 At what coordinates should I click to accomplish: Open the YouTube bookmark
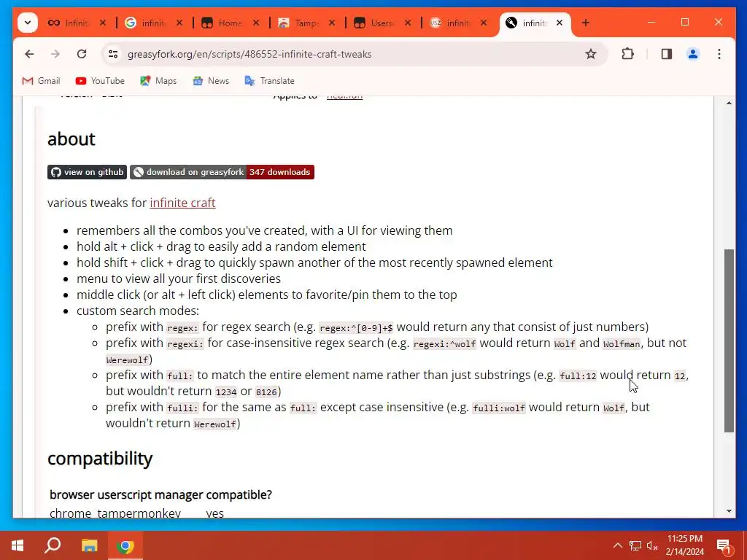click(100, 81)
